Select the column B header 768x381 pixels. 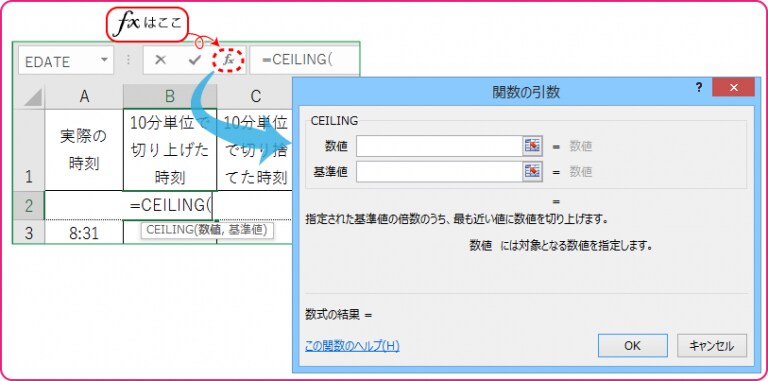[x=169, y=96]
